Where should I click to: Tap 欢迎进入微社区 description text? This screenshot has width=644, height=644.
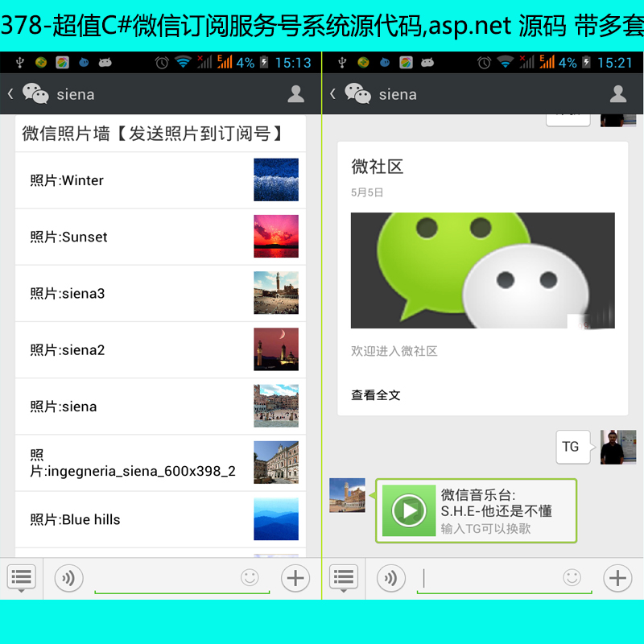click(x=394, y=351)
